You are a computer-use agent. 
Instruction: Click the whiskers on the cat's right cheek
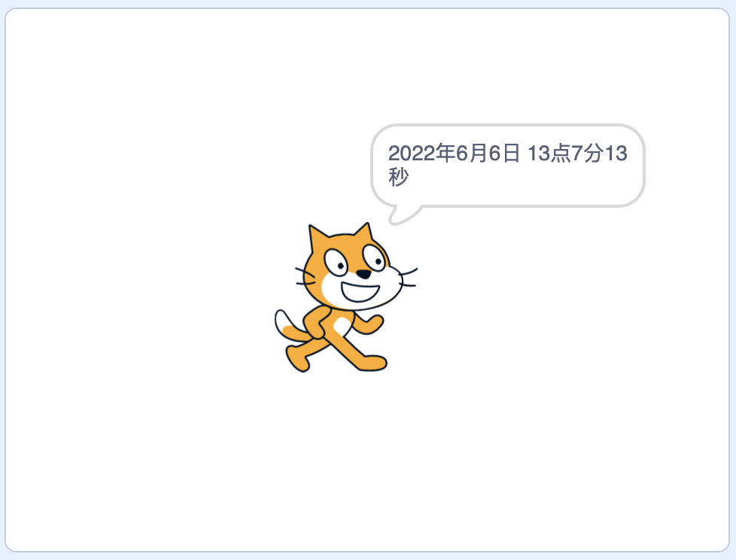coord(408,278)
